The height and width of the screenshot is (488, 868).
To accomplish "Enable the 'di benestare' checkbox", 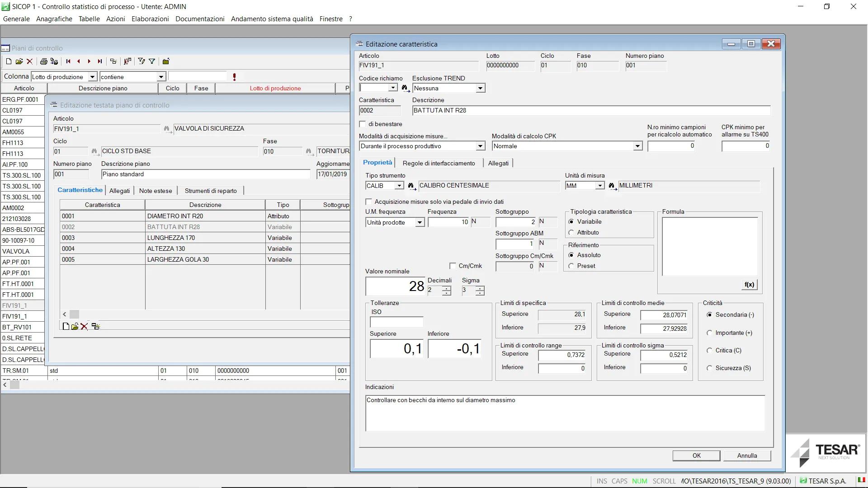I will [x=363, y=124].
